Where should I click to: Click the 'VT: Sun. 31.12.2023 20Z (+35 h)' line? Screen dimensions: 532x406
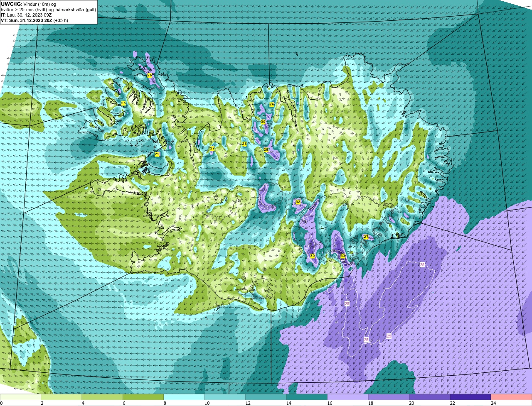34,20
